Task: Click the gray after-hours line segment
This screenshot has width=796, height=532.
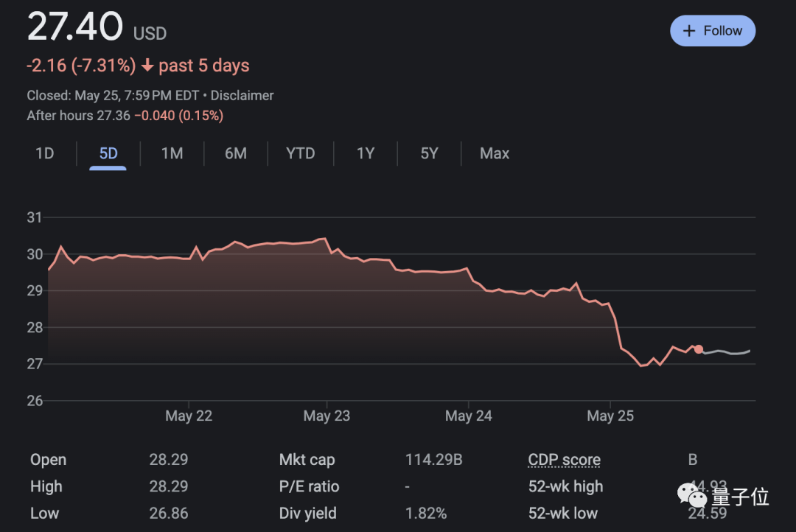Action: (x=727, y=351)
